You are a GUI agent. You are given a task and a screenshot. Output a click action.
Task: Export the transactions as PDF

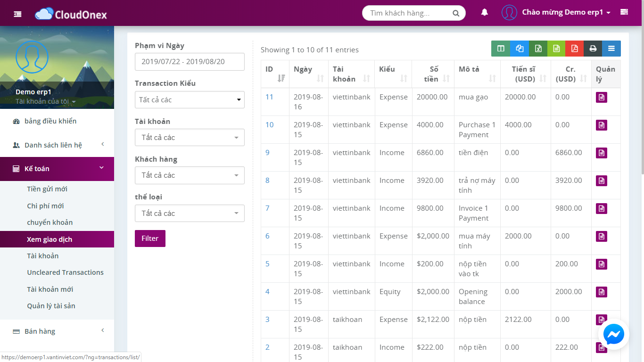574,49
